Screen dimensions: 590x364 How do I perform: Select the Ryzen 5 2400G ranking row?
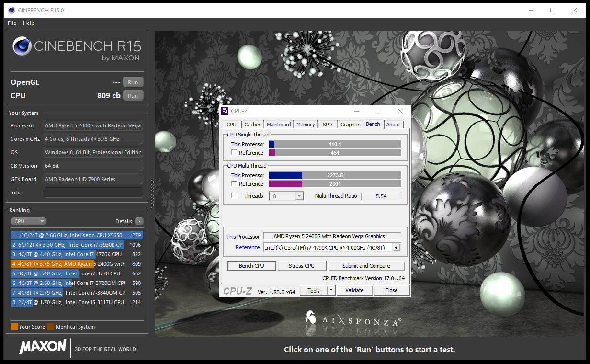[77, 264]
